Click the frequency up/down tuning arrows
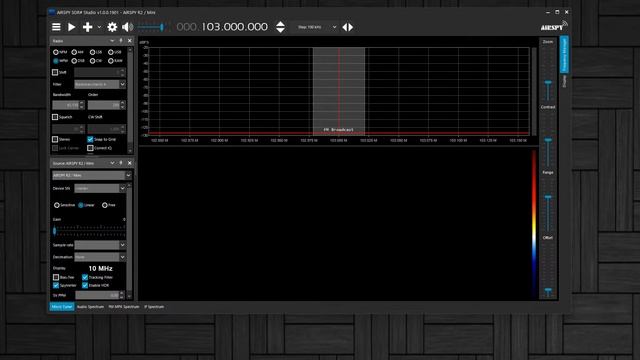Image resolution: width=640 pixels, height=360 pixels. tap(280, 27)
